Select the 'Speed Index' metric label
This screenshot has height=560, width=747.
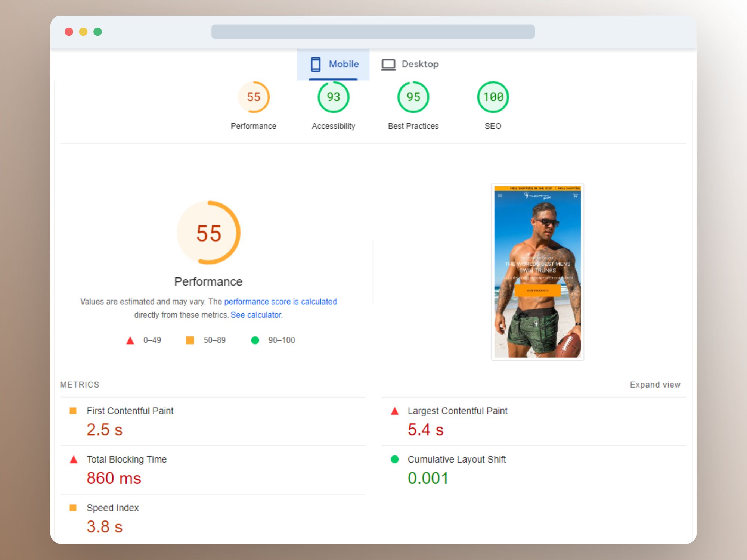(x=113, y=508)
